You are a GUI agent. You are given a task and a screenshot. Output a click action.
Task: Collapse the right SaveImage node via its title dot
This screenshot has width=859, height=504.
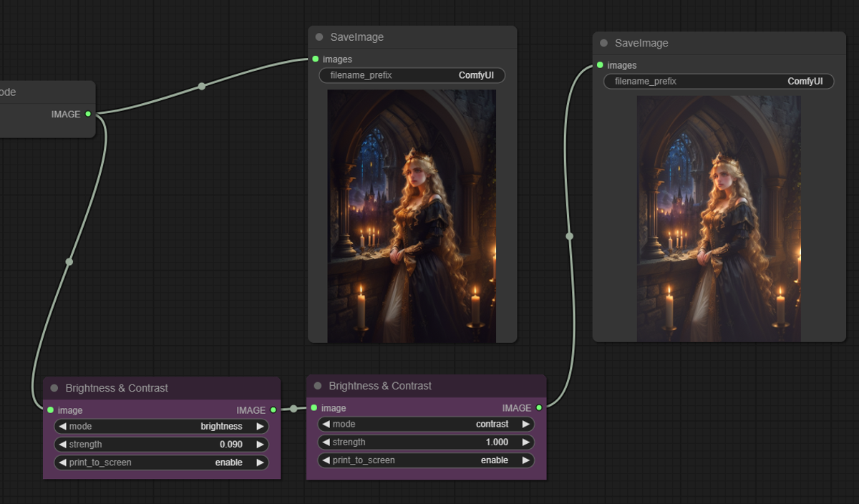click(x=603, y=43)
